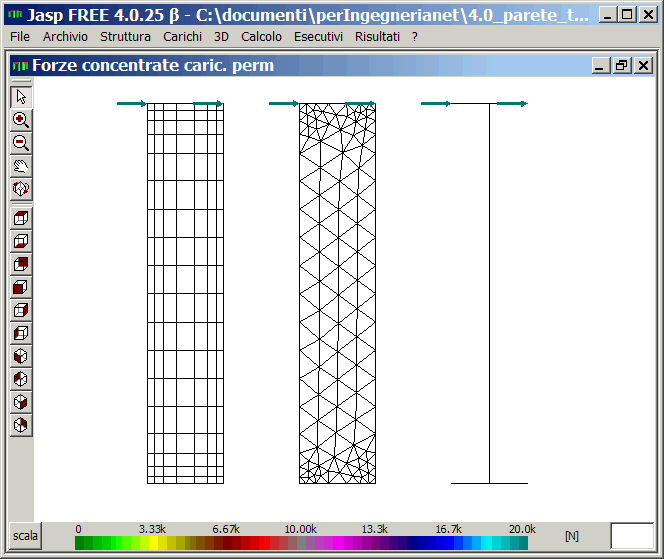
Task: Click the 3.33k scale label
Action: pos(152,529)
